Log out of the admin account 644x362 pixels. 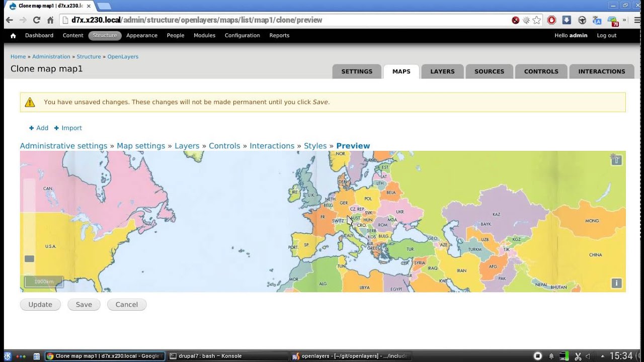pyautogui.click(x=607, y=36)
